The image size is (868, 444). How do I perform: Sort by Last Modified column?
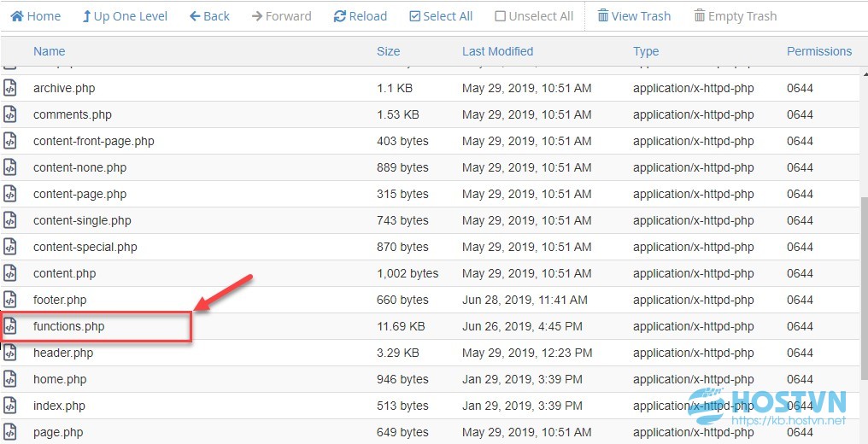click(498, 51)
